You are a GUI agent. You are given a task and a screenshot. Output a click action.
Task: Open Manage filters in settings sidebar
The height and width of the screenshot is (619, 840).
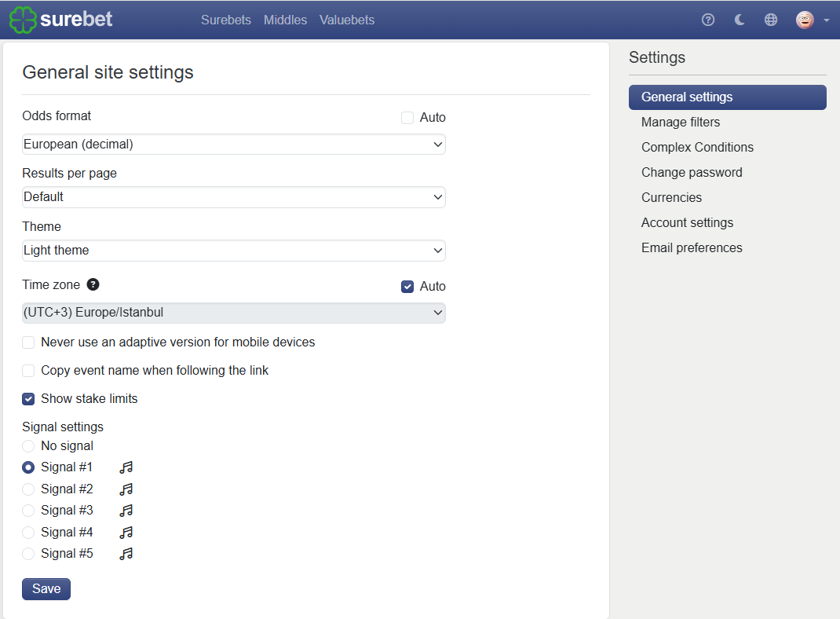681,123
